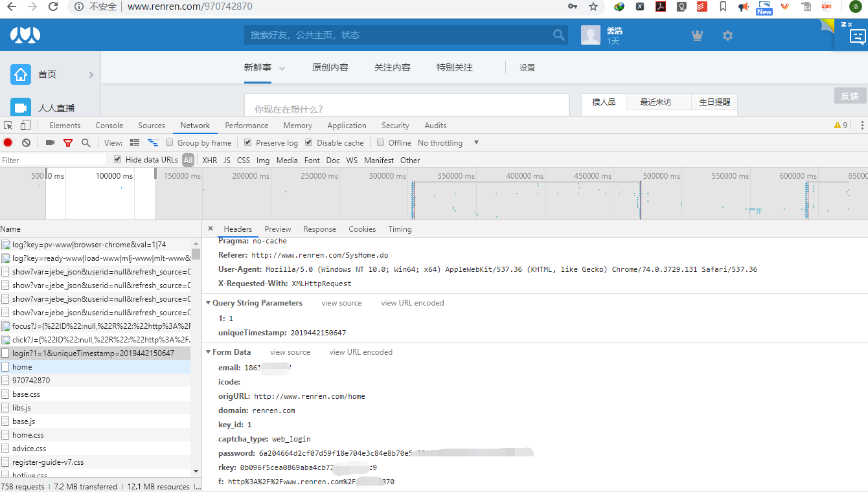Screen dimensions: 868x492
Task: Enable the Group by frame checkbox
Action: click(x=170, y=142)
